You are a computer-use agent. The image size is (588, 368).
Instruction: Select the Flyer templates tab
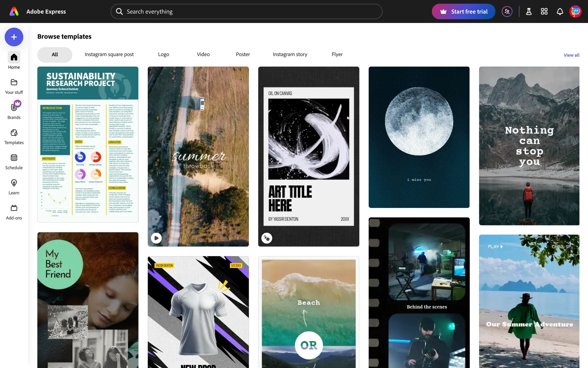pyautogui.click(x=337, y=54)
